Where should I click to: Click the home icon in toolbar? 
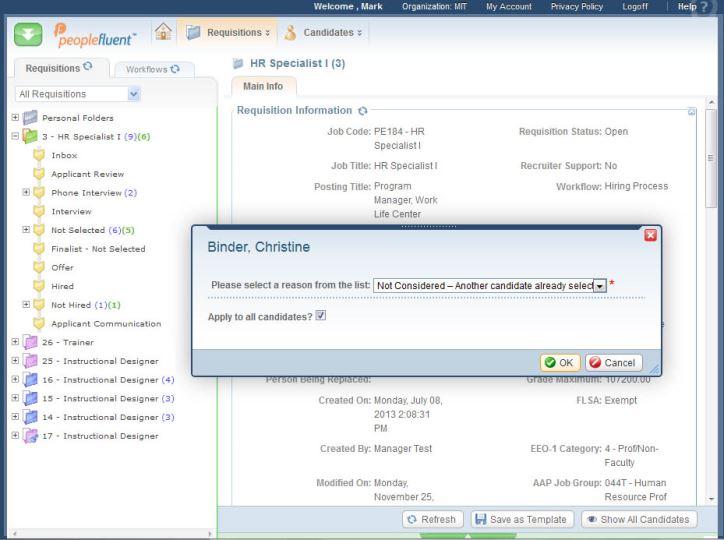(158, 33)
